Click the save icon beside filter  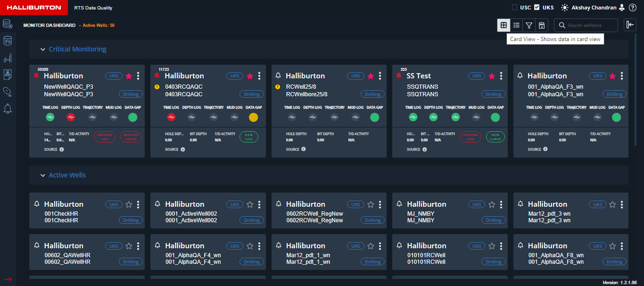(542, 25)
